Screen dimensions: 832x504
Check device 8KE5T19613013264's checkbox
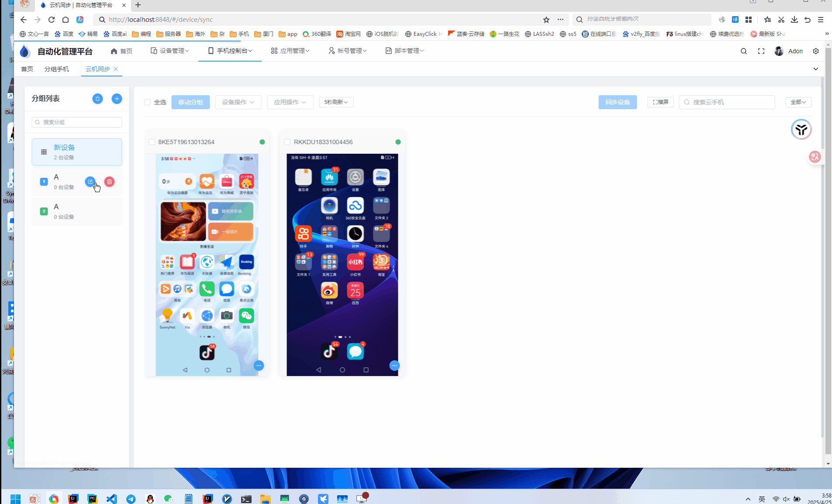coord(152,142)
